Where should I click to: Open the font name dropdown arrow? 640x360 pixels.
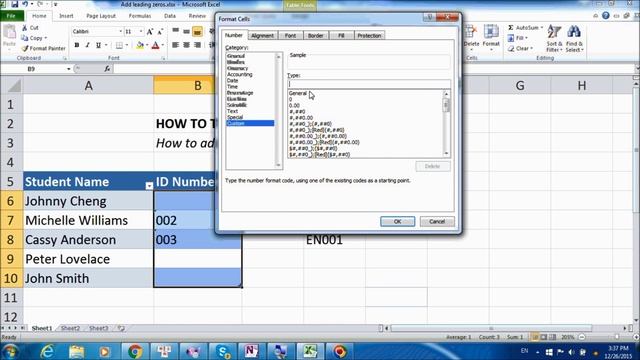coord(120,31)
